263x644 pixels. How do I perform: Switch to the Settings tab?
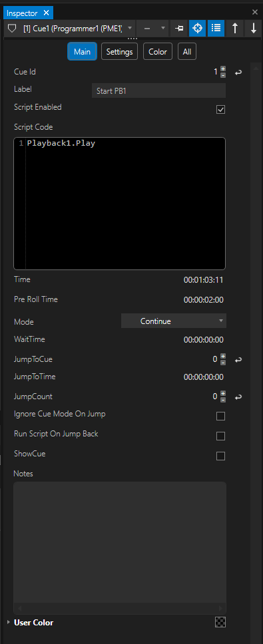click(119, 52)
